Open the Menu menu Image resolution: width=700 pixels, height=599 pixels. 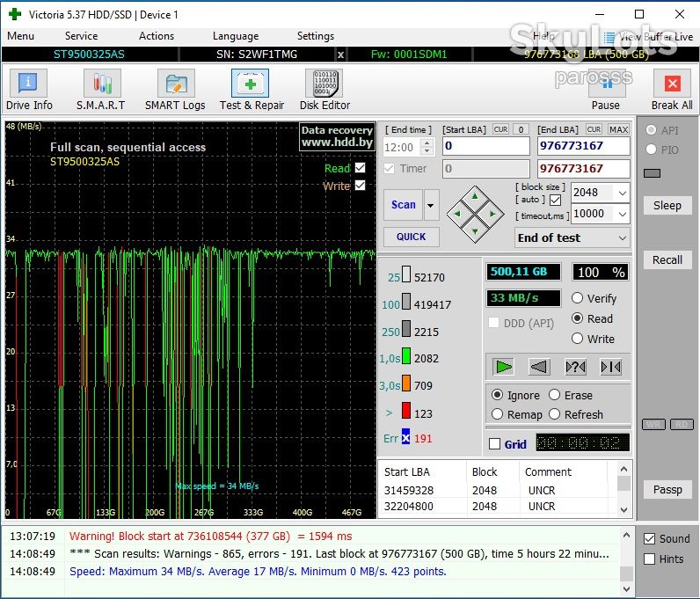click(20, 36)
